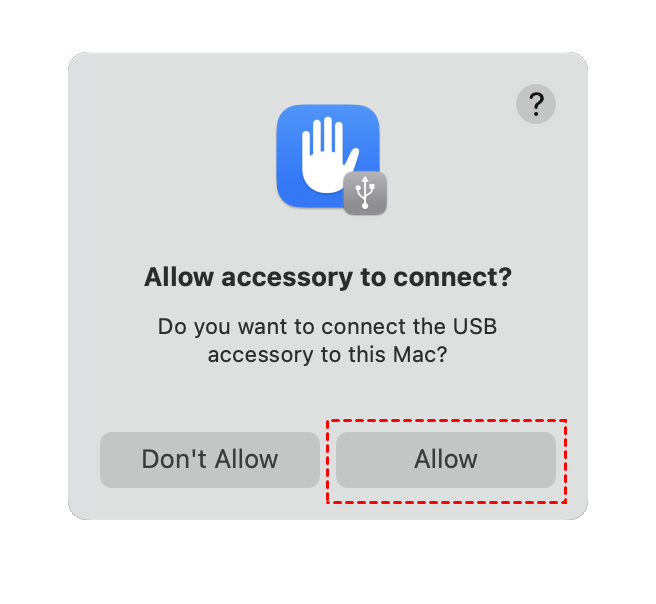Viewport: 656px width, 604px height.
Task: Click the gray USB badge icon
Action: pos(365,193)
